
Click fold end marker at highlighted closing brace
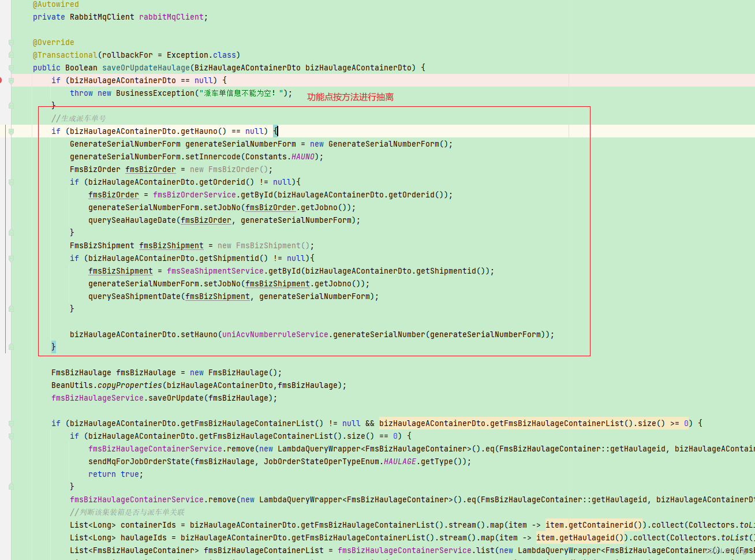coord(11,347)
